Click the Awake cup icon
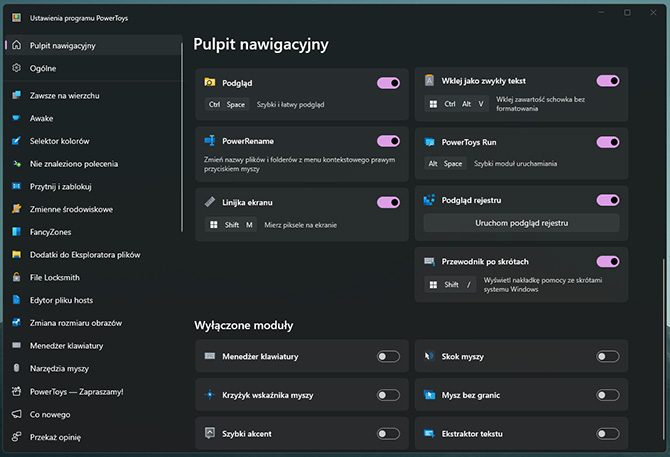 click(16, 118)
